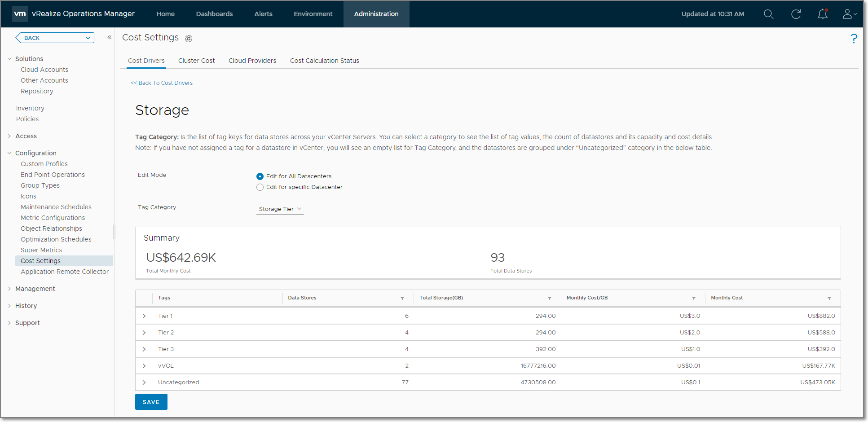
Task: Open Object Relationships in sidebar
Action: (51, 229)
